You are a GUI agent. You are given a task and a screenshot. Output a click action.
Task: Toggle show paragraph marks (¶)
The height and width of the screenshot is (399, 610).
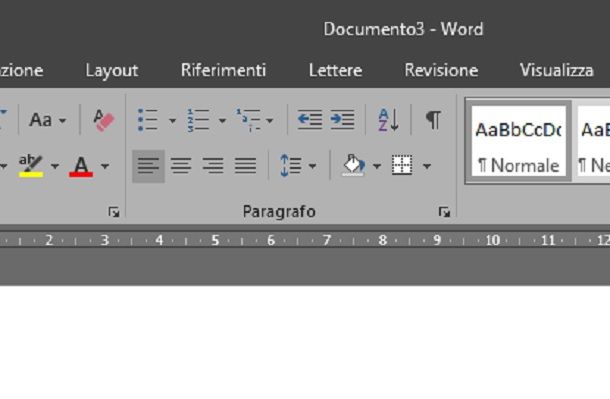tap(433, 120)
